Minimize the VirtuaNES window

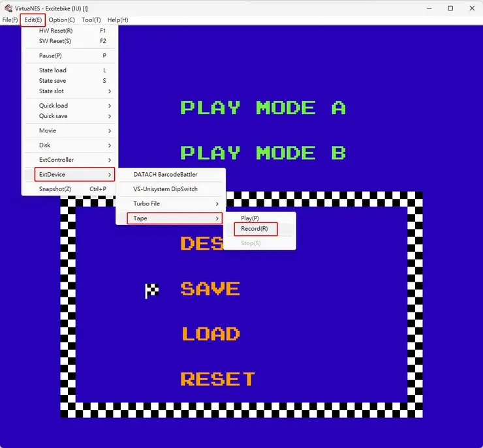pos(429,8)
